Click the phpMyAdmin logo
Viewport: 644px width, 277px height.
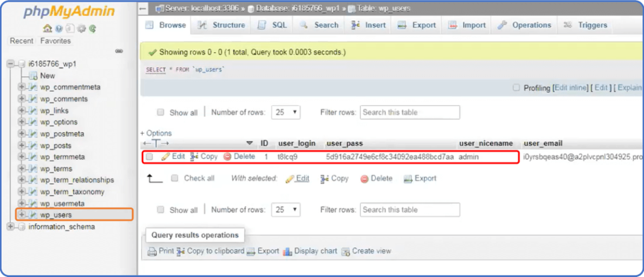69,12
